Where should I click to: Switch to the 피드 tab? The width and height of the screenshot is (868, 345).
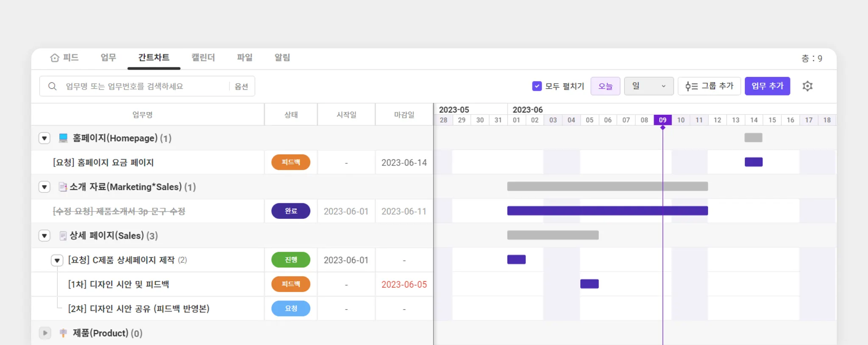64,58
